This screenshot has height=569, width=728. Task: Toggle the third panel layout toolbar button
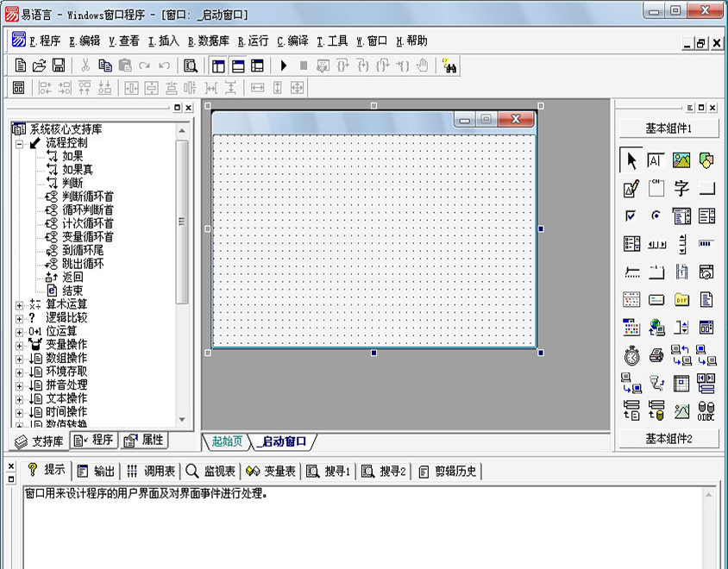point(257,66)
